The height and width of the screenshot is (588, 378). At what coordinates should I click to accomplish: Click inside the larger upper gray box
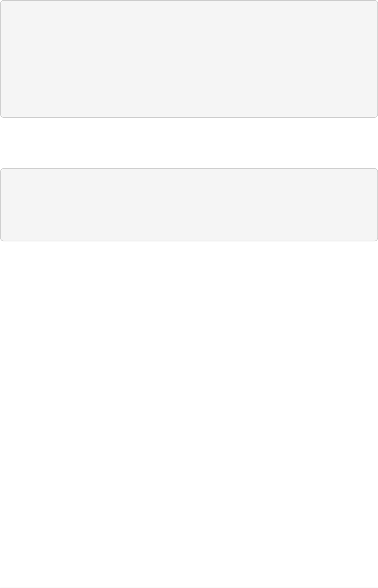189,59
